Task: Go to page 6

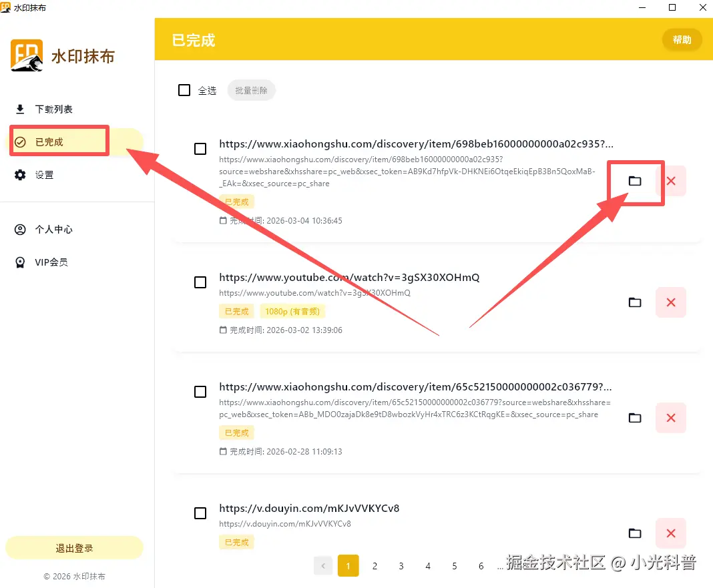Action: [481, 566]
